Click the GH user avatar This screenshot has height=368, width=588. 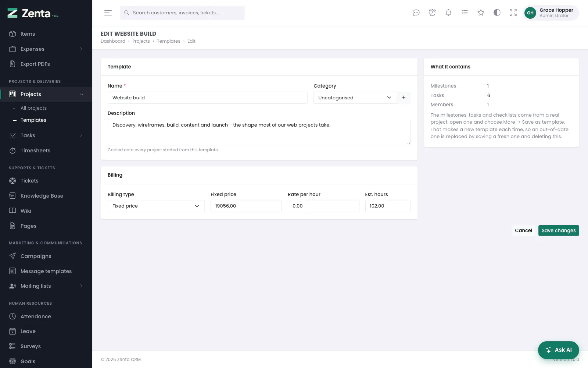[530, 13]
